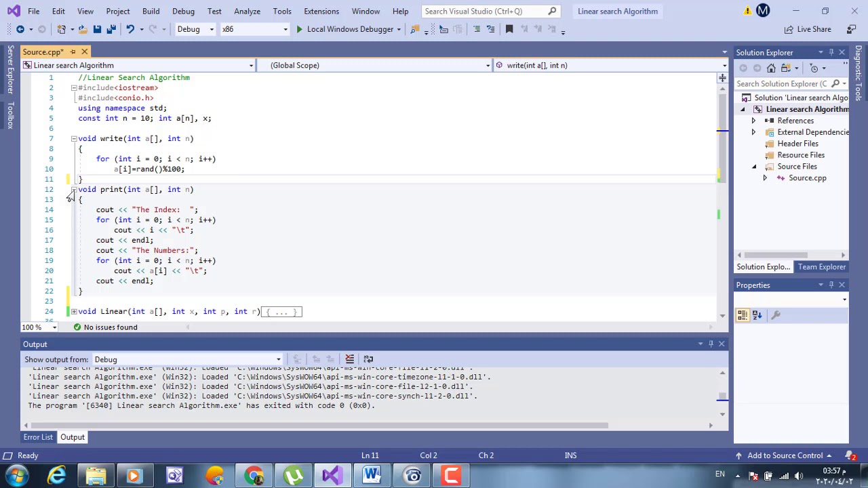Click the Search Solution Explorer field

point(782,83)
